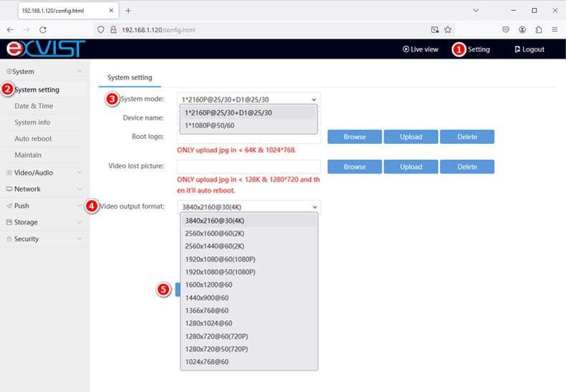Click the Exvist logo in header
This screenshot has height=392, width=566.
[46, 49]
